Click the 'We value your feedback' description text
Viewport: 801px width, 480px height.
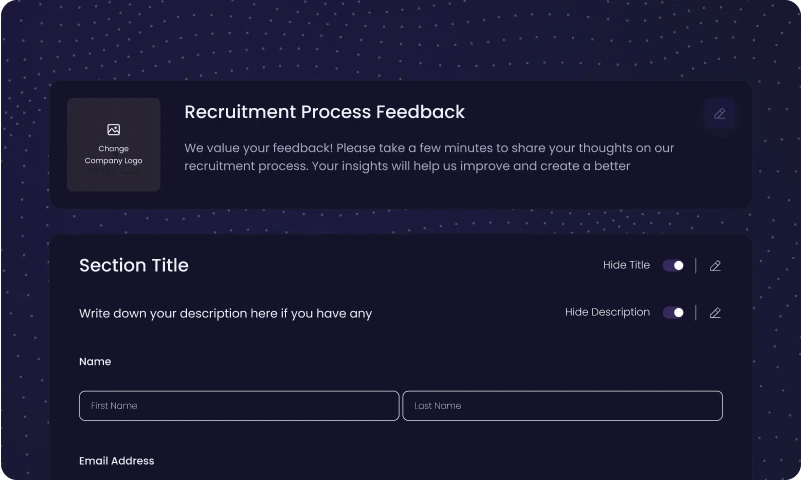point(429,157)
